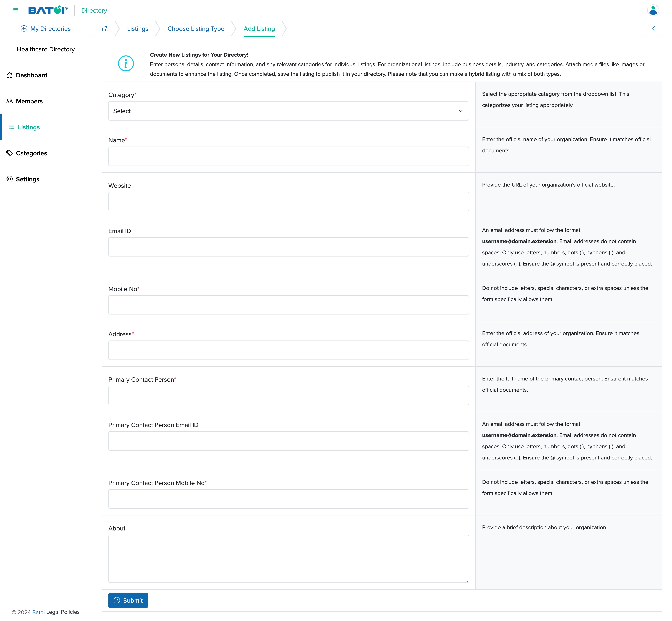The height and width of the screenshot is (621, 672).
Task: Switch to the Add Listing step
Action: [259, 29]
